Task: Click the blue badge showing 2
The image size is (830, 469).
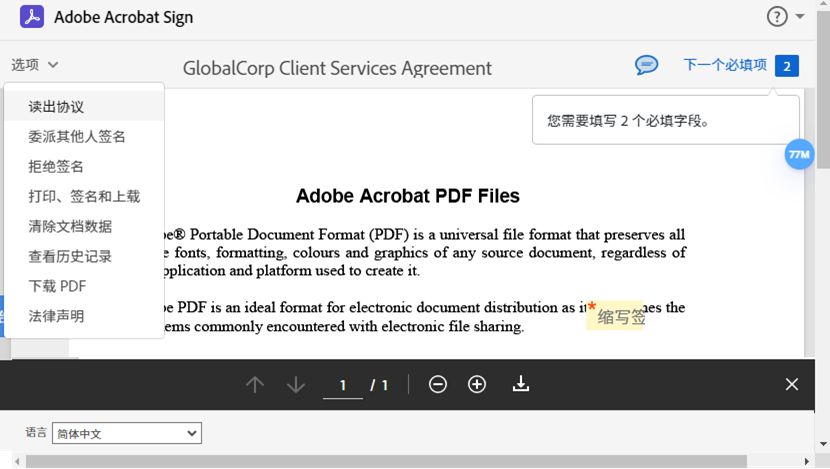Action: [787, 66]
